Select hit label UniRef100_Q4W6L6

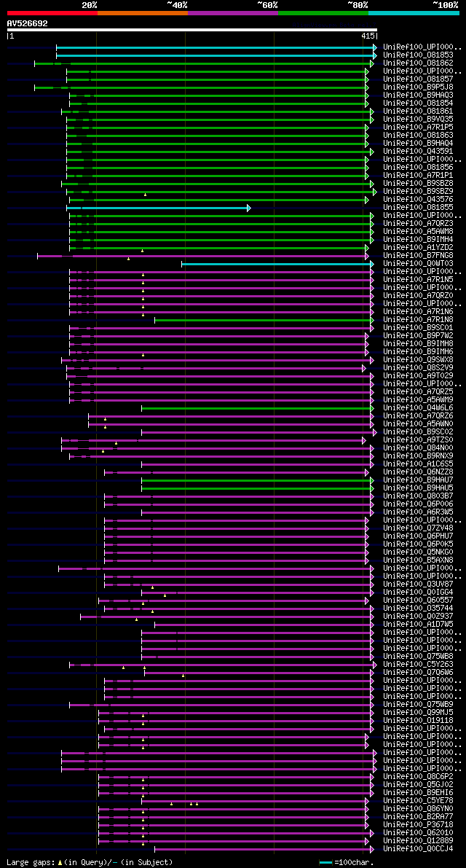[x=418, y=409]
